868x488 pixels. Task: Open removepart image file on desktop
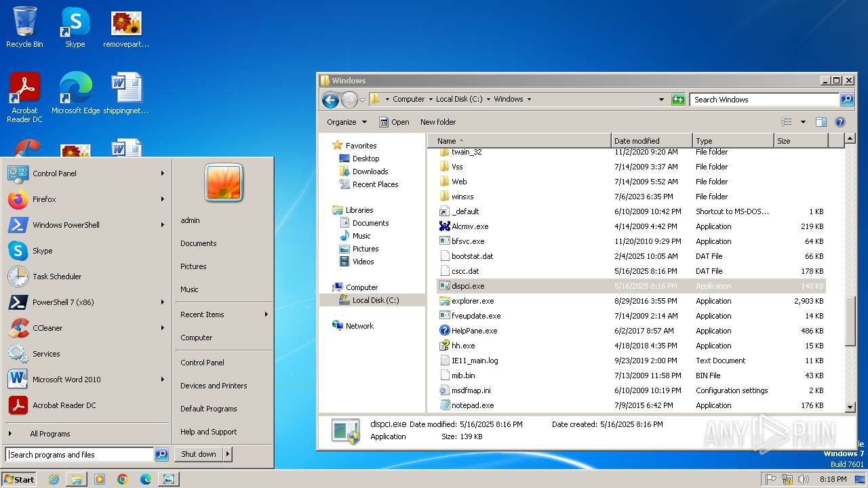tap(126, 28)
